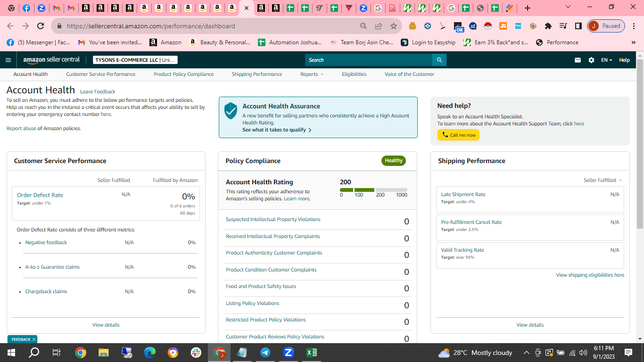
Task: Go to the Shipping Performance tab
Action: pos(257,74)
